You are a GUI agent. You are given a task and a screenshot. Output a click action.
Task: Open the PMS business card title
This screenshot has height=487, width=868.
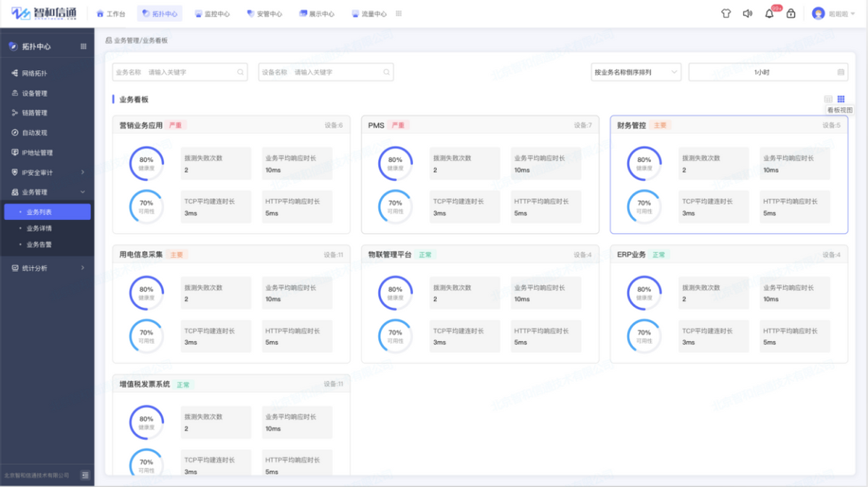coord(376,125)
